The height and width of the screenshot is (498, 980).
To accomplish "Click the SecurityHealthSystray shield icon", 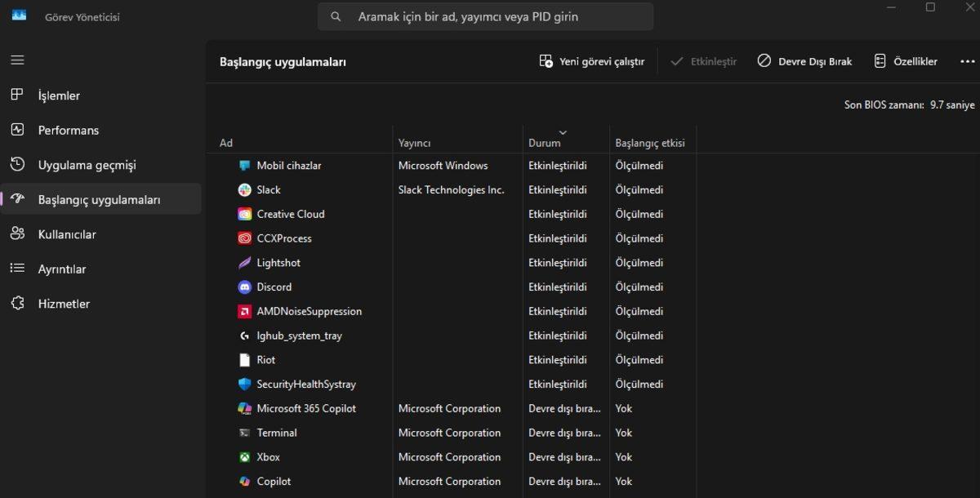I will [x=244, y=385].
